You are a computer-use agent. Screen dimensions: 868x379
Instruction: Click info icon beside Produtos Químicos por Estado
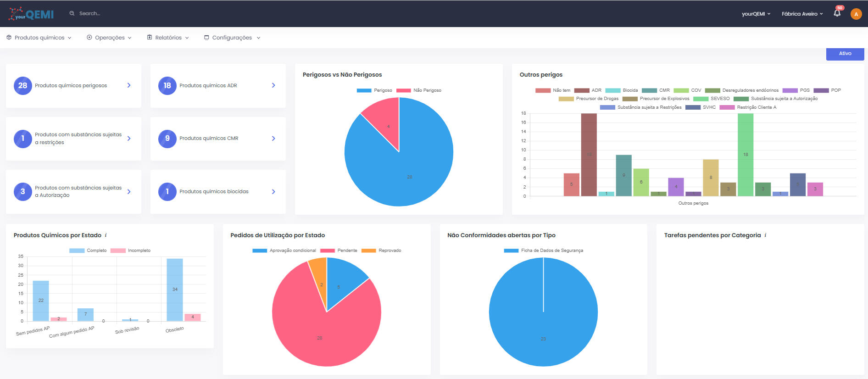[106, 235]
